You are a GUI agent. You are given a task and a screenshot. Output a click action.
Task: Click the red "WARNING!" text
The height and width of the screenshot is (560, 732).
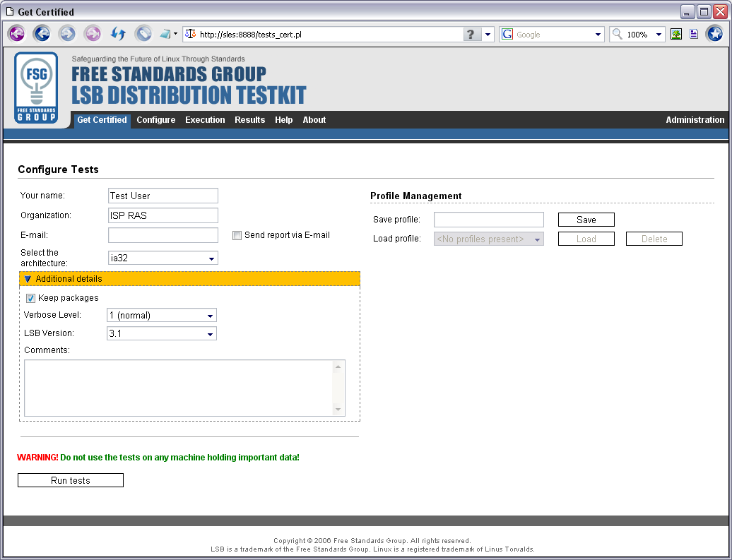38,458
